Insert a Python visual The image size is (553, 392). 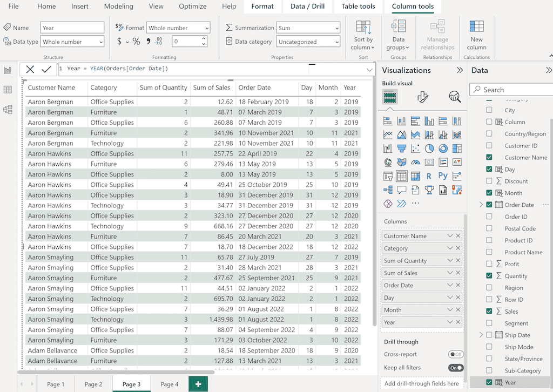[x=443, y=176]
